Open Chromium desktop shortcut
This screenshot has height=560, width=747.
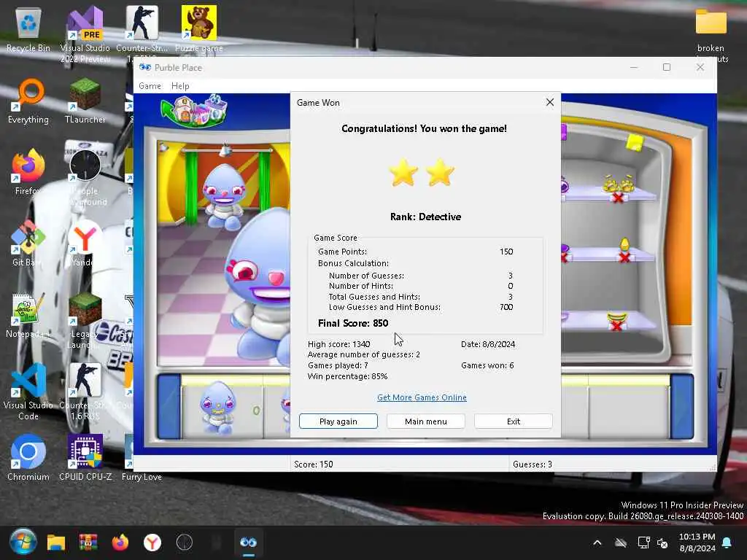28,458
